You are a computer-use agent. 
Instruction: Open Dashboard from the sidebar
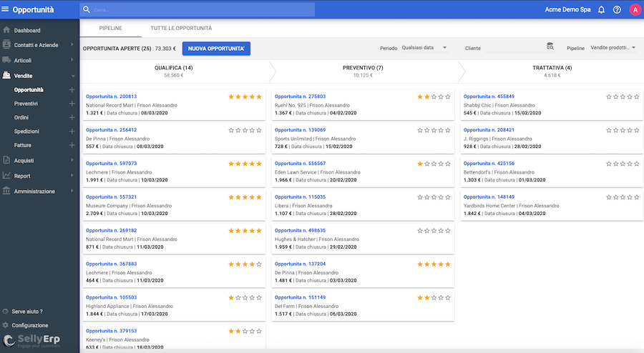[x=27, y=31]
